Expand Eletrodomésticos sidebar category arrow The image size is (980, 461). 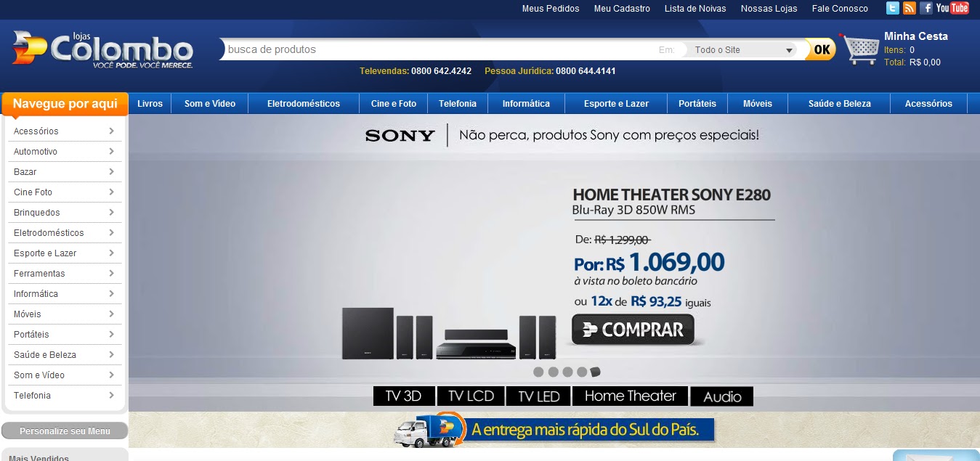coord(111,233)
